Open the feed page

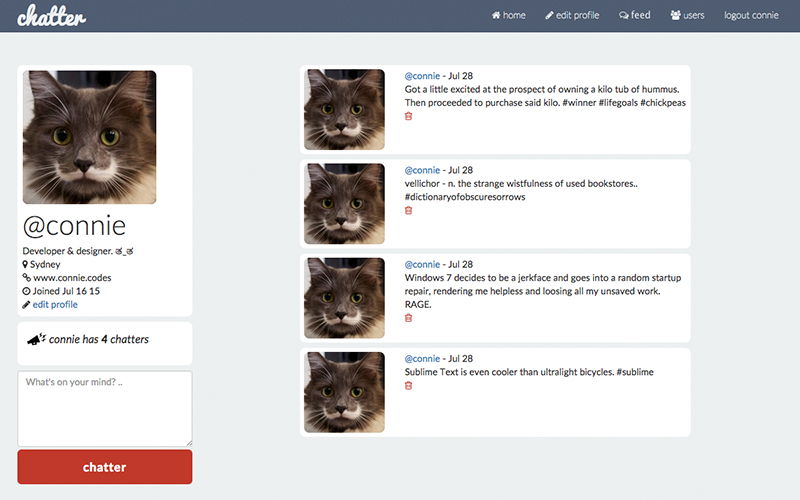pos(635,15)
